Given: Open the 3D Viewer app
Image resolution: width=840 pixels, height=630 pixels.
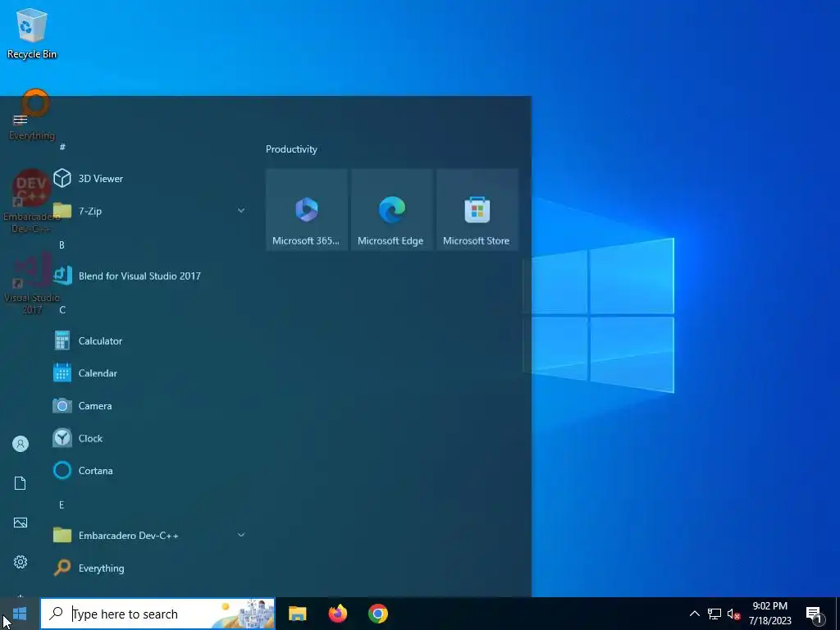Looking at the screenshot, I should 150,178.
